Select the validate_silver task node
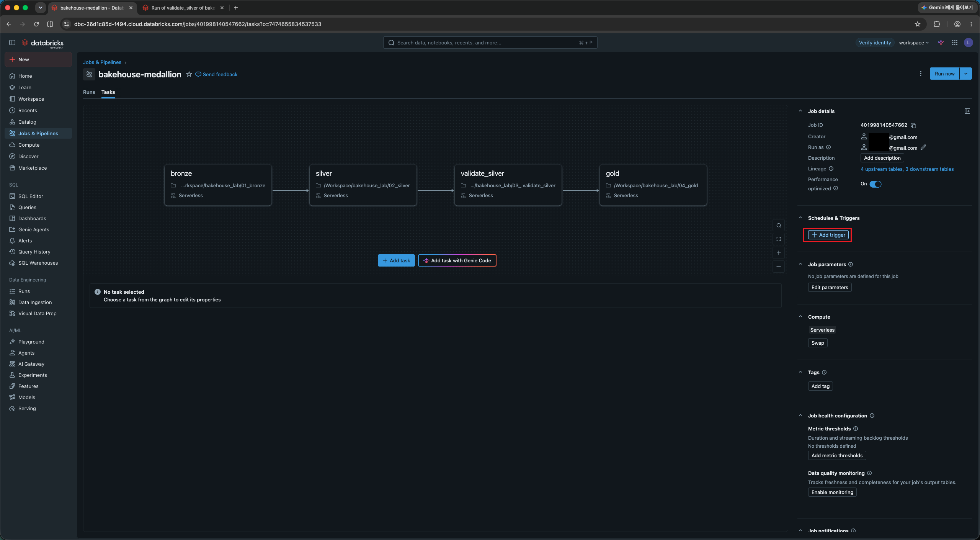The height and width of the screenshot is (540, 980). click(x=508, y=185)
